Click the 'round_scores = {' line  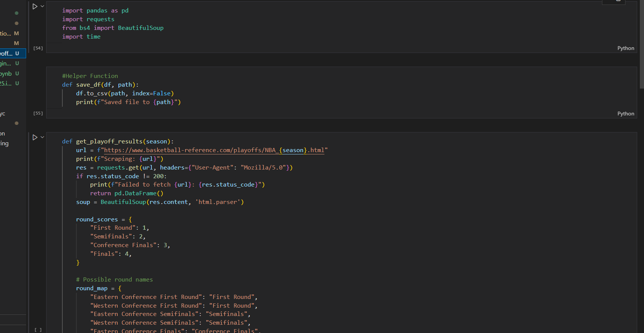[104, 219]
